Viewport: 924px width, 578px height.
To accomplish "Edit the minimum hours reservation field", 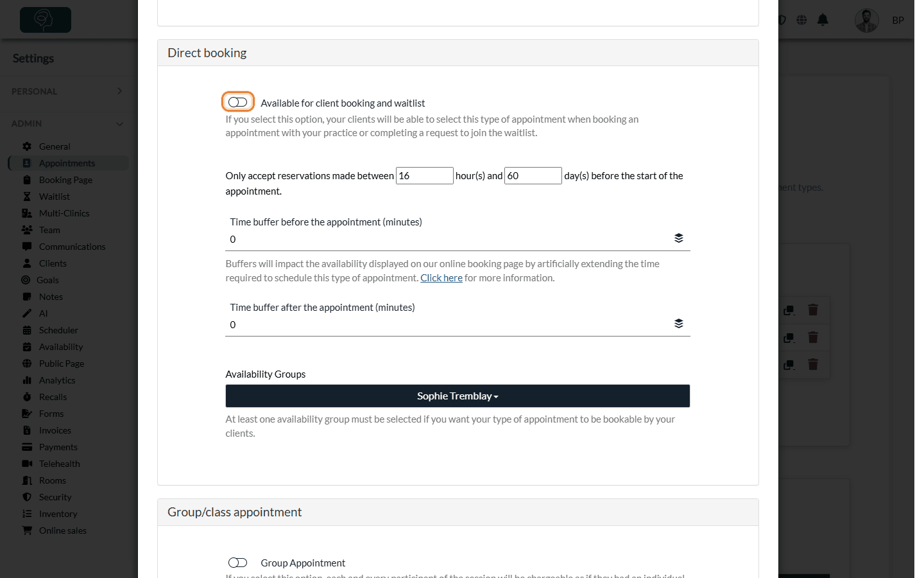I will tap(425, 175).
